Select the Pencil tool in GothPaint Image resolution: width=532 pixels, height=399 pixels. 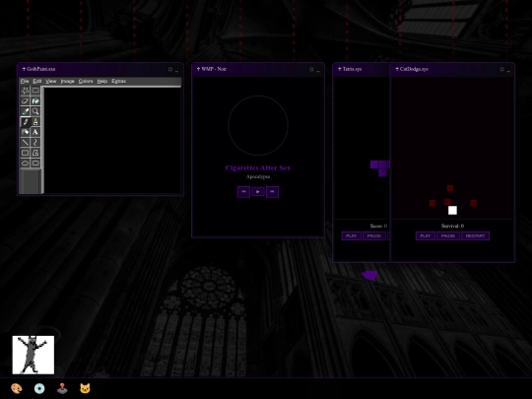coord(25,122)
